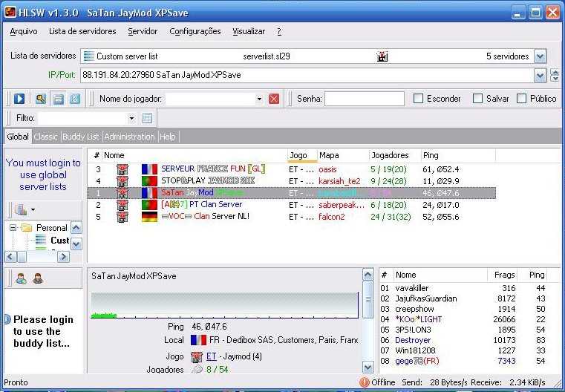Click the French flag next to Local info
Viewport: 565px width, 392px height.
click(x=198, y=340)
